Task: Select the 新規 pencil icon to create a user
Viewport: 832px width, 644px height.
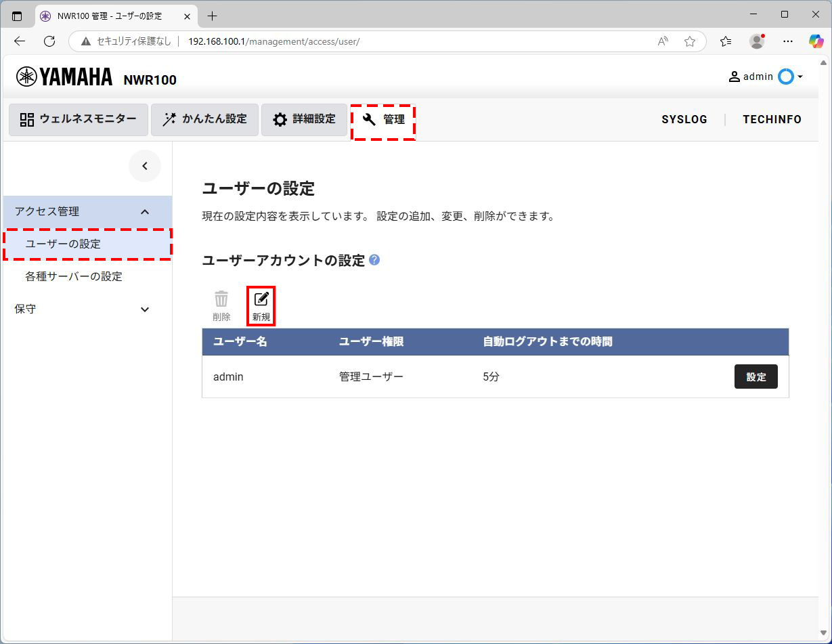Action: coord(261,299)
